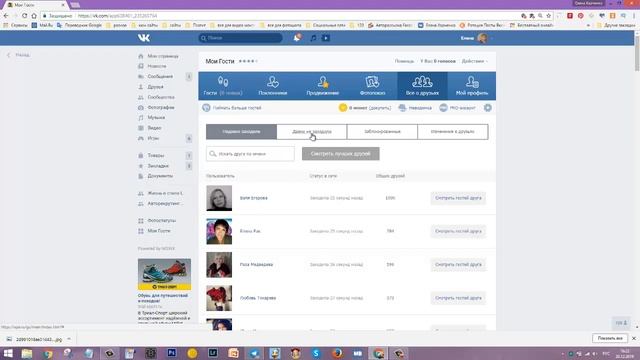
Task: Click Chrome home button
Action: click(x=34, y=16)
